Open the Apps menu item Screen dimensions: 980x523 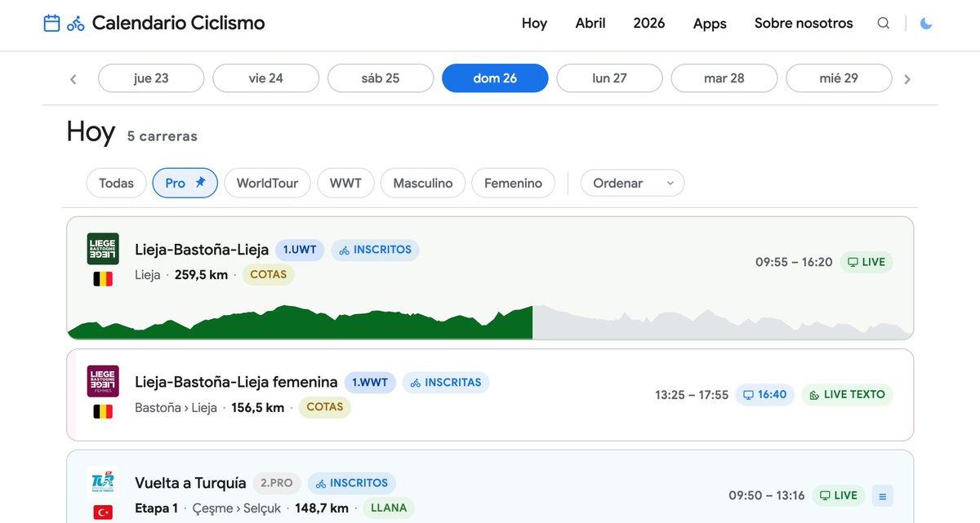click(710, 23)
